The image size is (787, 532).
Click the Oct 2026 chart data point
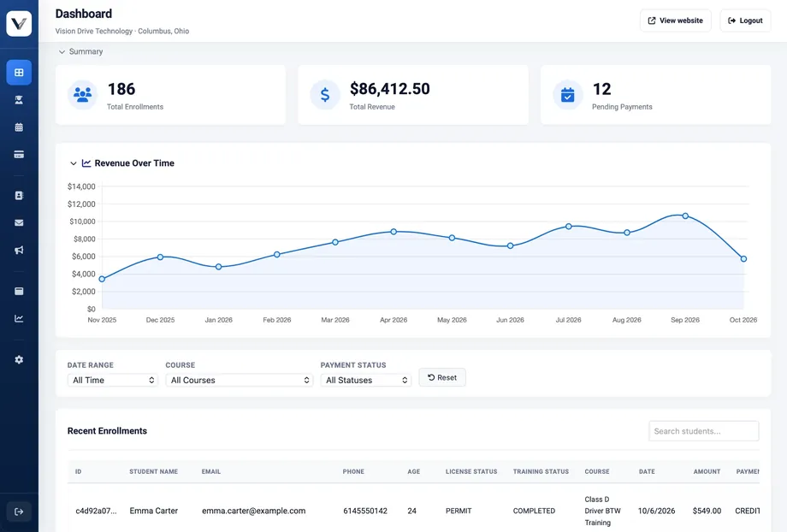tap(743, 259)
